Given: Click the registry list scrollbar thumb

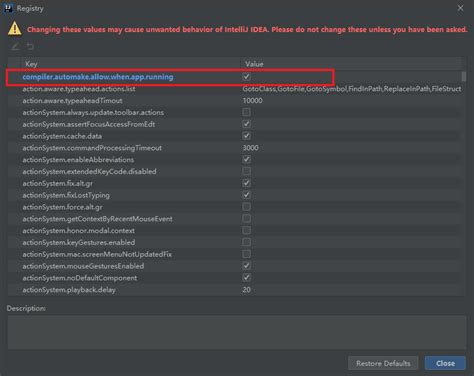Looking at the screenshot, I should pyautogui.click(x=464, y=77).
